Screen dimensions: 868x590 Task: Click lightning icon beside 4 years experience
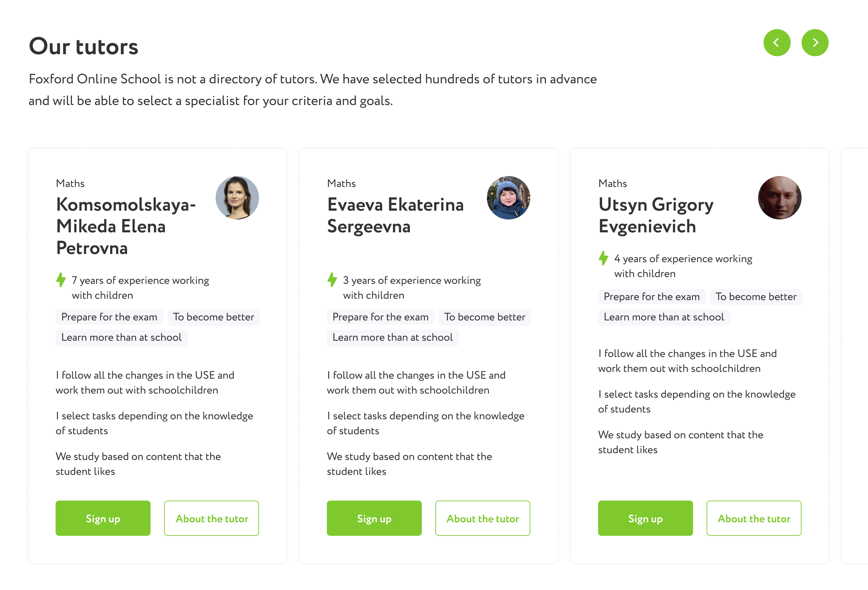pos(603,258)
